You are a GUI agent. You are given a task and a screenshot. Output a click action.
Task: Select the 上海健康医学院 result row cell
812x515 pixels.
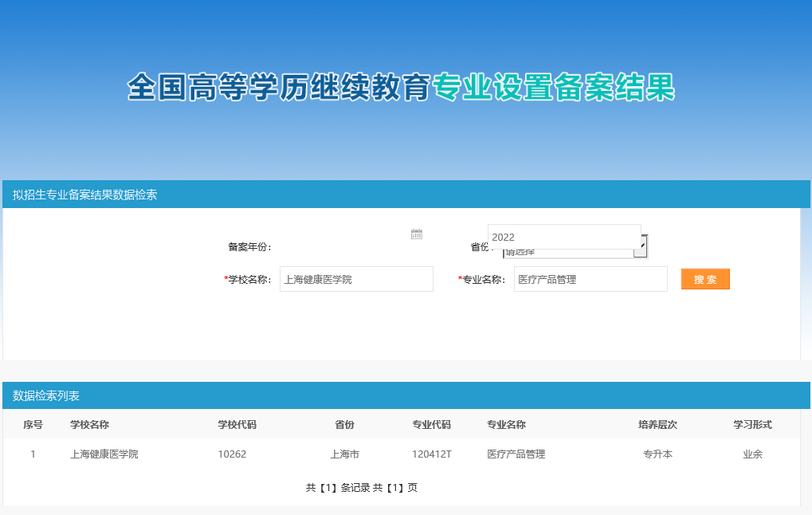(x=104, y=454)
